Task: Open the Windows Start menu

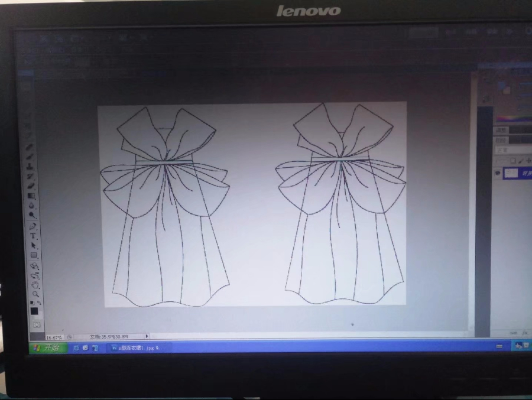Action: coord(46,347)
